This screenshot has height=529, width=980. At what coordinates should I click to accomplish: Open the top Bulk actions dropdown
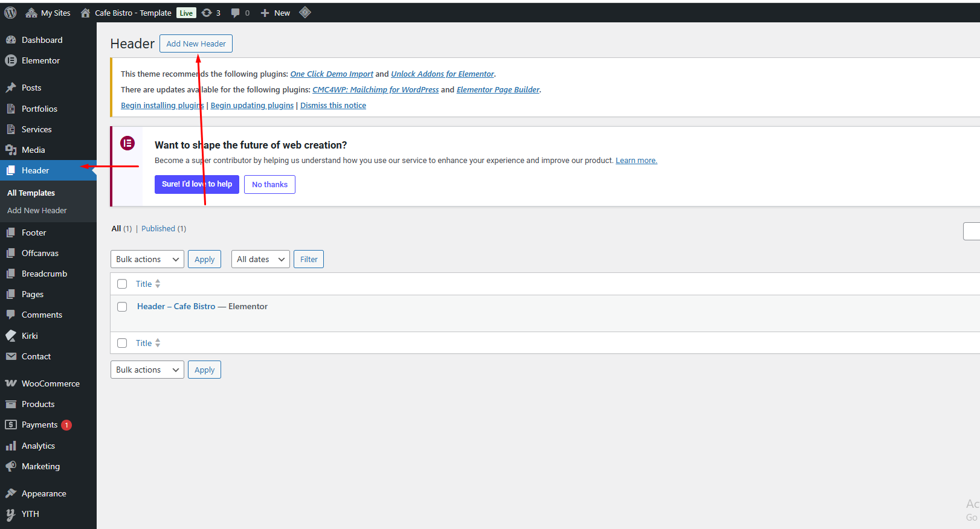point(147,259)
